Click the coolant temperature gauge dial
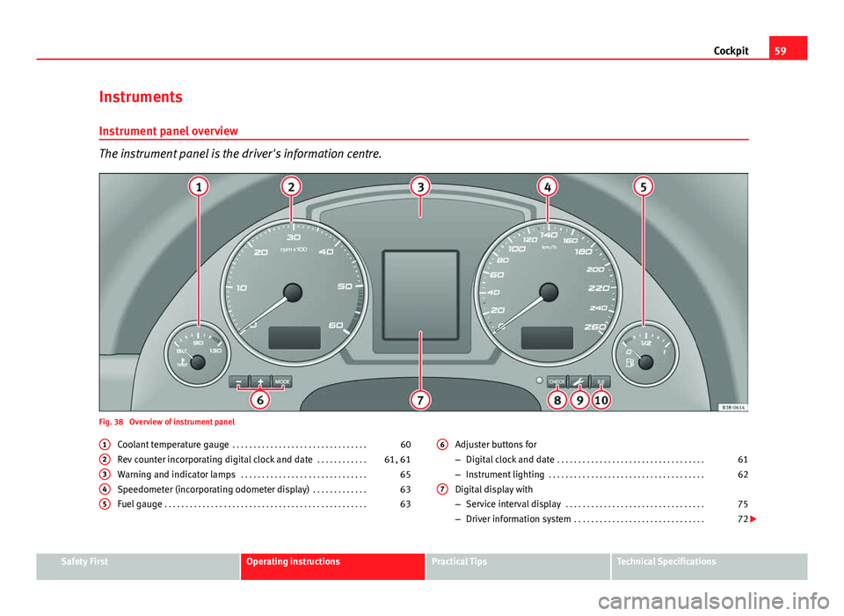The height and width of the screenshot is (616, 844). click(198, 354)
